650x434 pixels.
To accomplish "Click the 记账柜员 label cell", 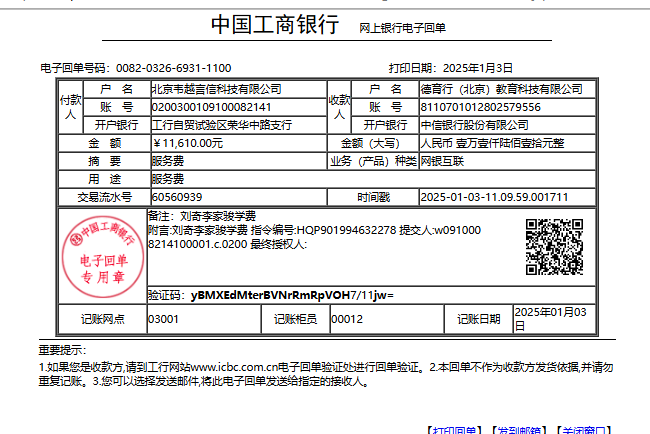I will pos(296,319).
